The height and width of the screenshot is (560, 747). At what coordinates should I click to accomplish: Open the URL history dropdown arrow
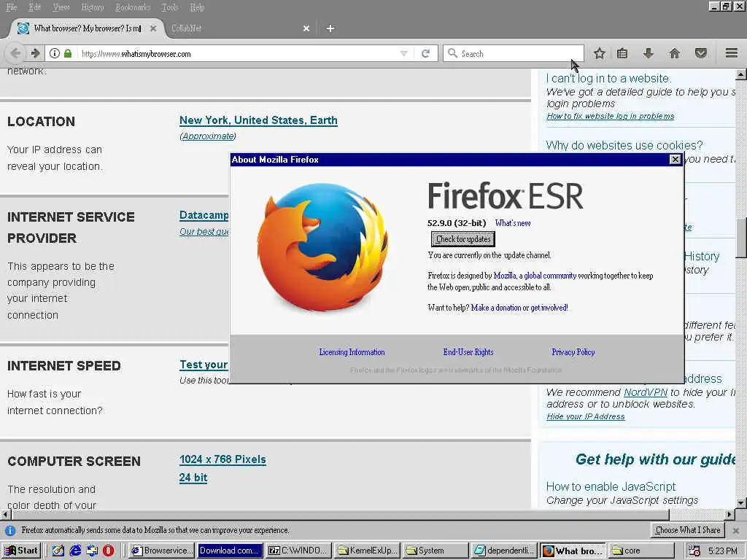403,53
